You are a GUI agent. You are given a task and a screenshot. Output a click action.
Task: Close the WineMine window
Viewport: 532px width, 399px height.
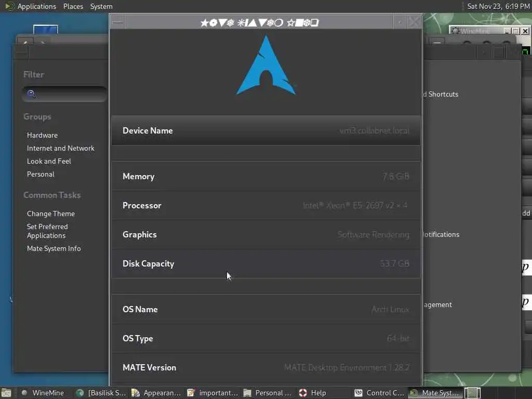pos(525,31)
